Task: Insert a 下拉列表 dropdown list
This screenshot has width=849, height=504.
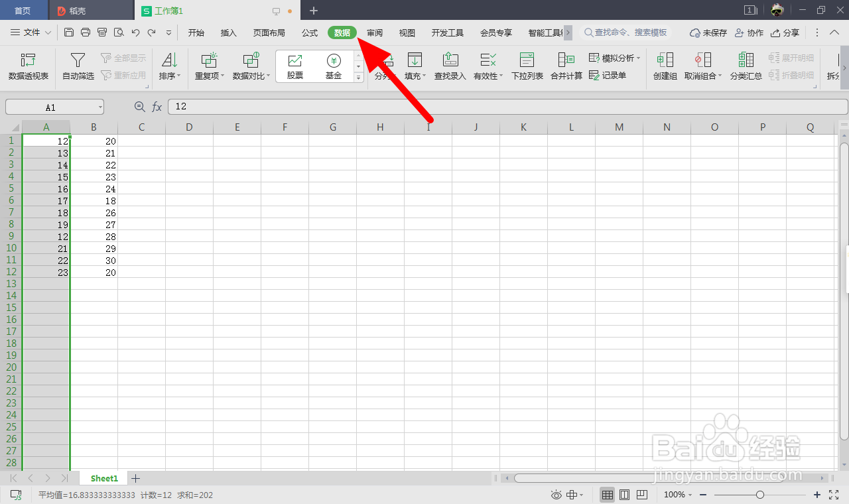Action: tap(527, 66)
